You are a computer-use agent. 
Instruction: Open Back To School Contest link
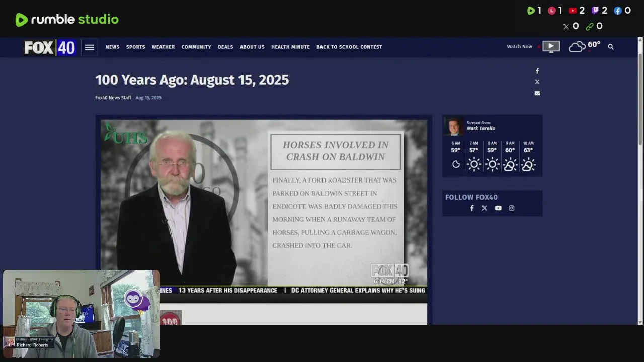pos(349,47)
